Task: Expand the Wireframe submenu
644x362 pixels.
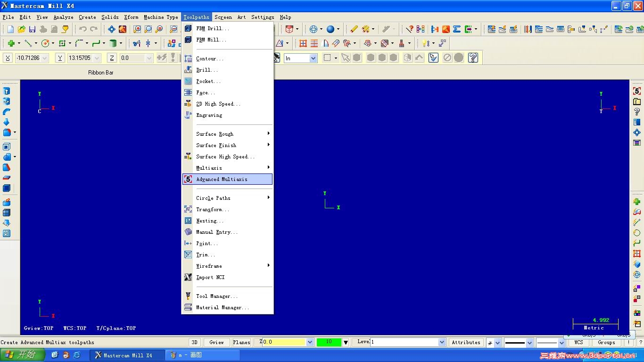Action: (x=227, y=266)
